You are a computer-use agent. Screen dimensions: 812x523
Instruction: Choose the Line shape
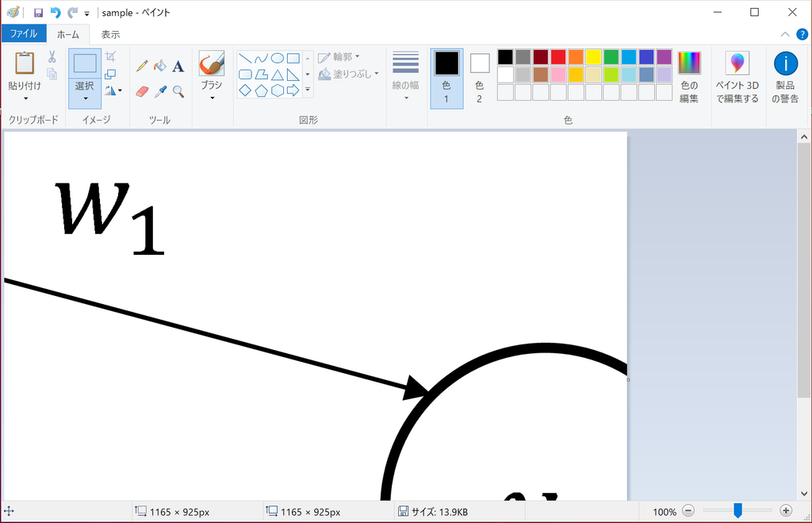pyautogui.click(x=245, y=58)
